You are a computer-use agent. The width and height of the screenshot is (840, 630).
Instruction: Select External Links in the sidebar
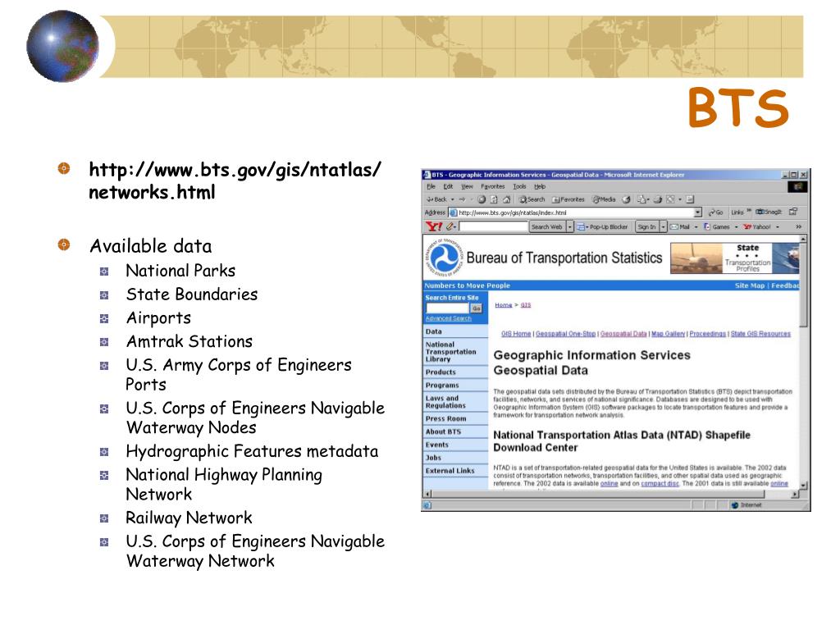pyautogui.click(x=450, y=470)
